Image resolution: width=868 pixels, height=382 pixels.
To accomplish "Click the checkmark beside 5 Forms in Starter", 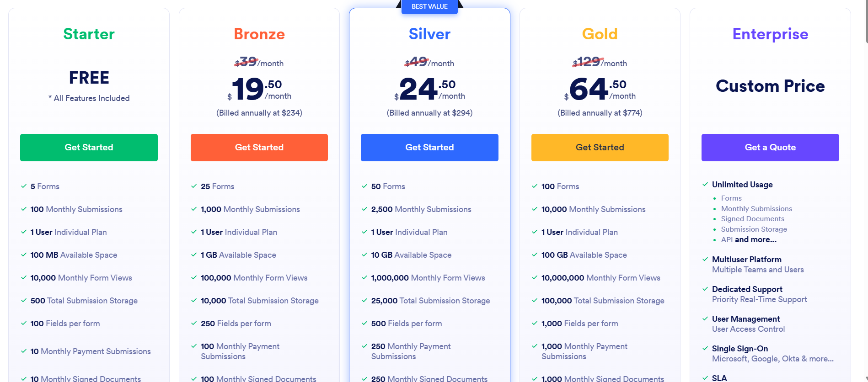I will 22,186.
